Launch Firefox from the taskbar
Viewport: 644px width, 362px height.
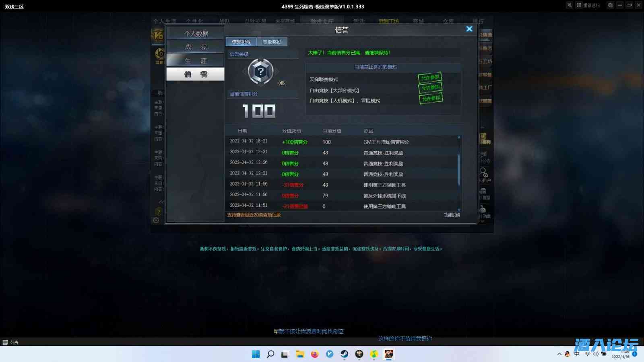[x=315, y=354]
